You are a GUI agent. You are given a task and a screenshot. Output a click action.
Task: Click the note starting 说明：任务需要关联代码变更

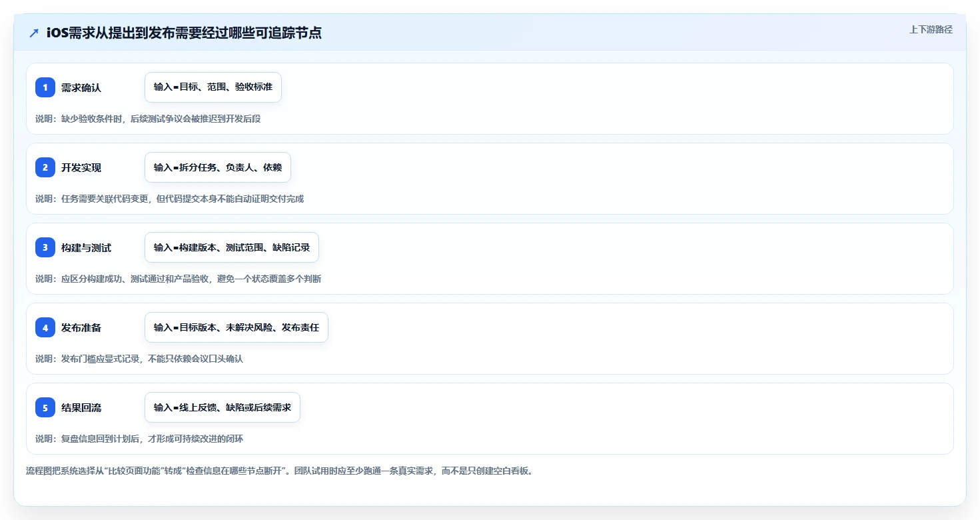pyautogui.click(x=169, y=199)
